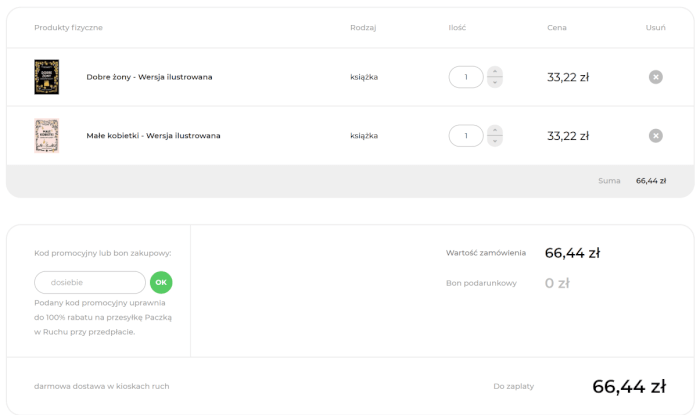This screenshot has width=700, height=415.
Task: Remove Dobre żony from the cart
Action: (x=655, y=77)
